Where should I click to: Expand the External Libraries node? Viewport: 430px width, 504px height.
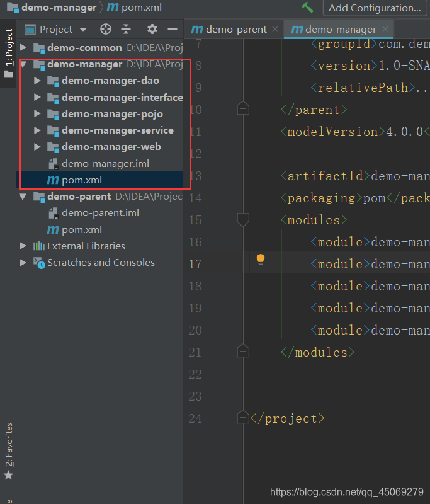point(23,246)
